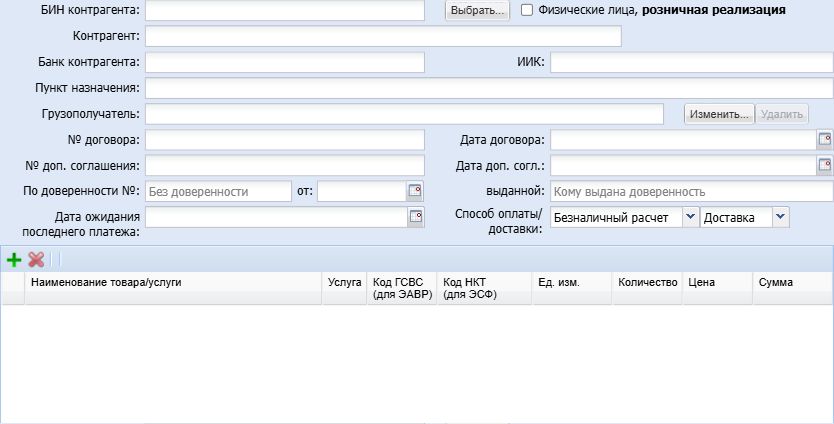The width and height of the screenshot is (834, 424).
Task: Check Физические лица, розничная реализация box
Action: [527, 10]
